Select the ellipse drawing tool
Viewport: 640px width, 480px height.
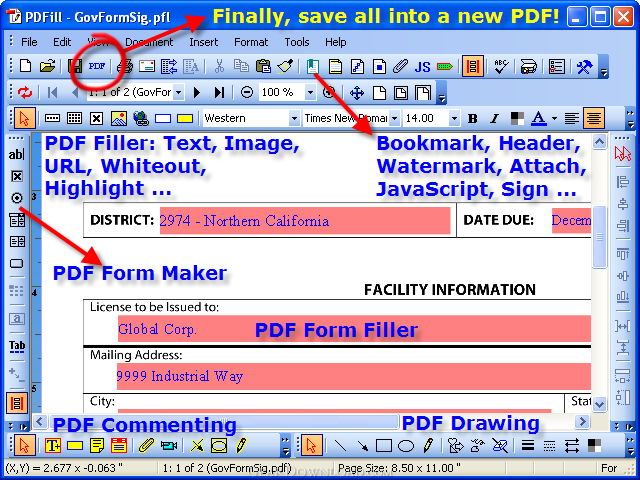406,446
